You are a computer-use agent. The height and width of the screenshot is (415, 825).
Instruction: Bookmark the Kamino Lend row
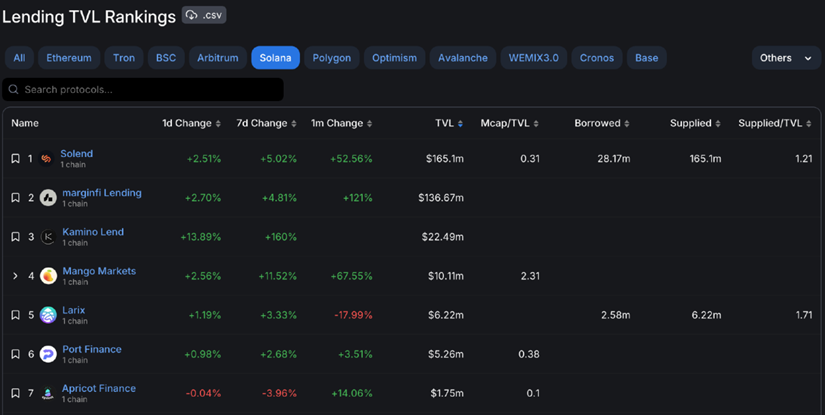pyautogui.click(x=15, y=237)
